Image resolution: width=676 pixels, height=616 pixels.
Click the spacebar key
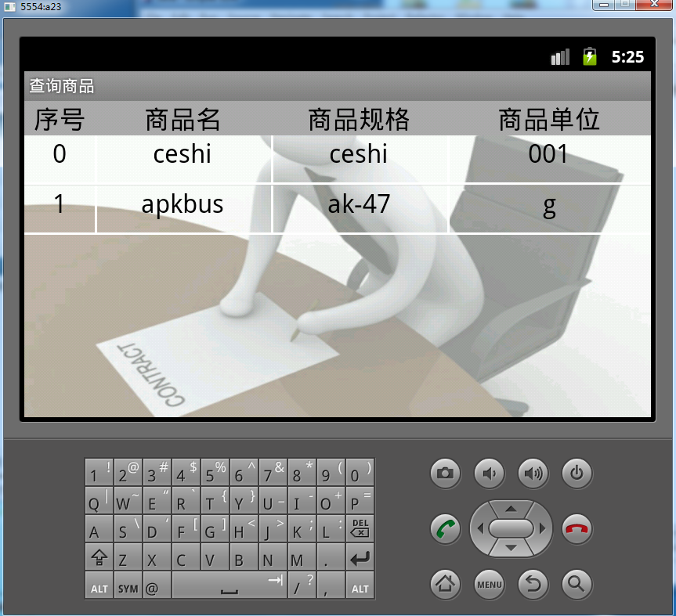230,585
